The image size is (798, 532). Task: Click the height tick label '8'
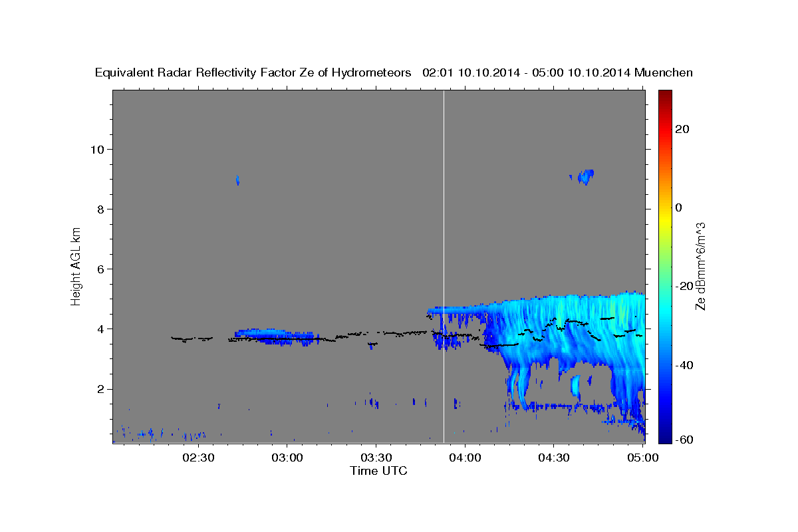coord(101,209)
